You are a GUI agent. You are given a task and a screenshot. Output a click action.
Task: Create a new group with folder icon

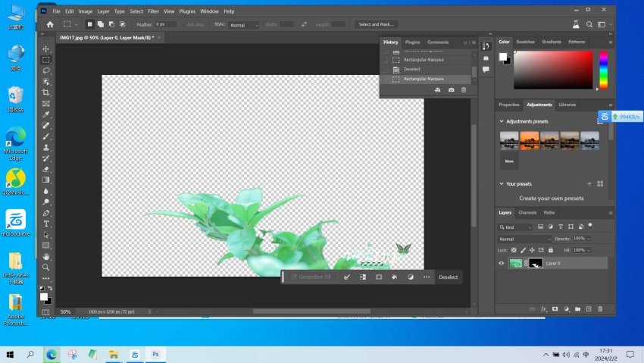click(x=577, y=308)
